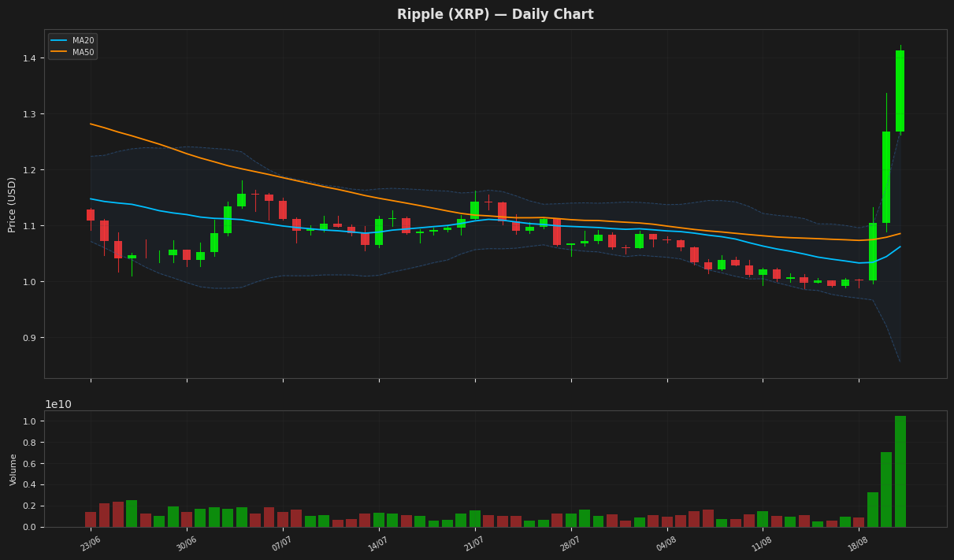Click the 18/08 date label
Image resolution: width=954 pixels, height=560 pixels.
tap(859, 543)
